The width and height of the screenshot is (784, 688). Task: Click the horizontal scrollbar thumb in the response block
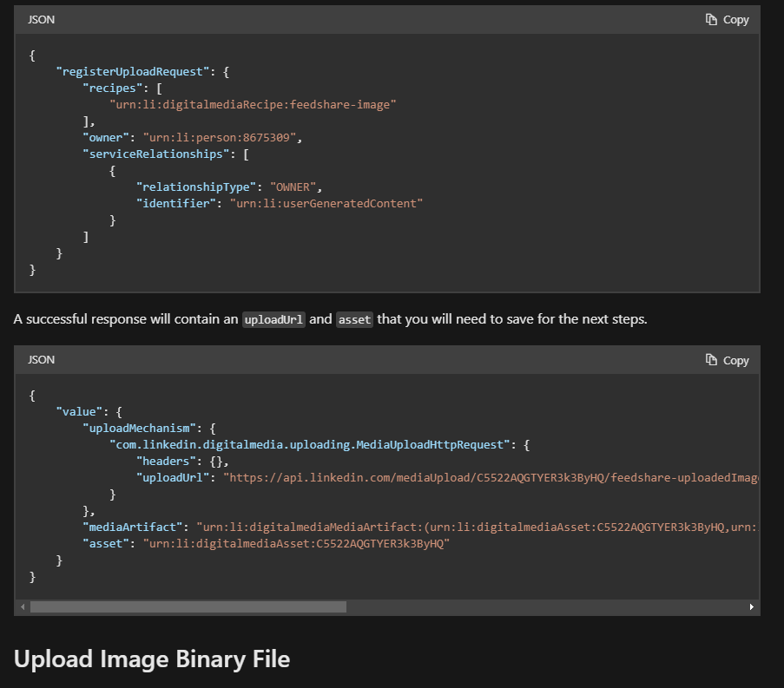point(188,607)
